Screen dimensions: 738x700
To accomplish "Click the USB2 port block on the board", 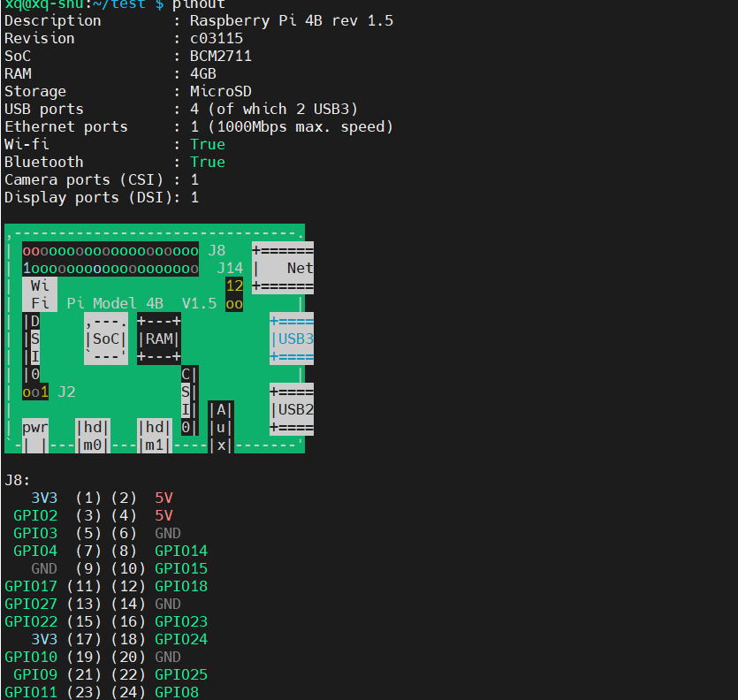I will click(292, 409).
